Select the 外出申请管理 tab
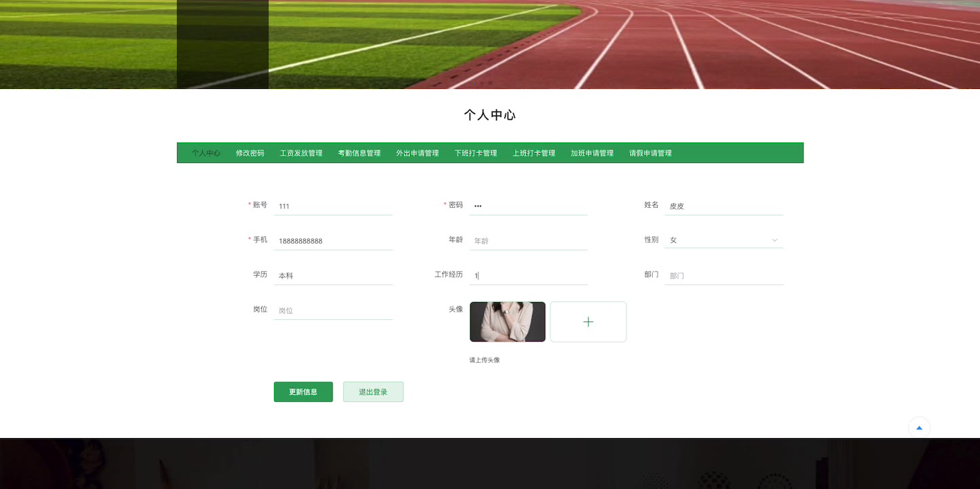980x489 pixels. tap(417, 153)
